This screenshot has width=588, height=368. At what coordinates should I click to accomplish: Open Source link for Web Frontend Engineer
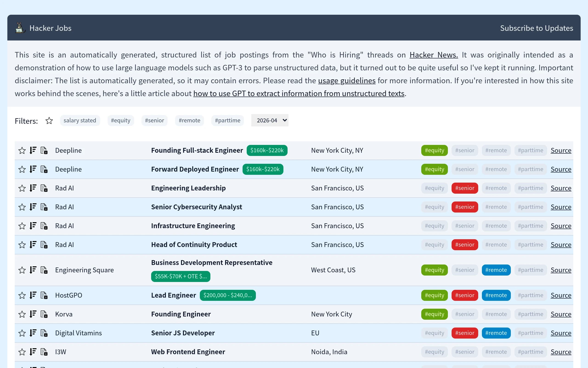[561, 352]
